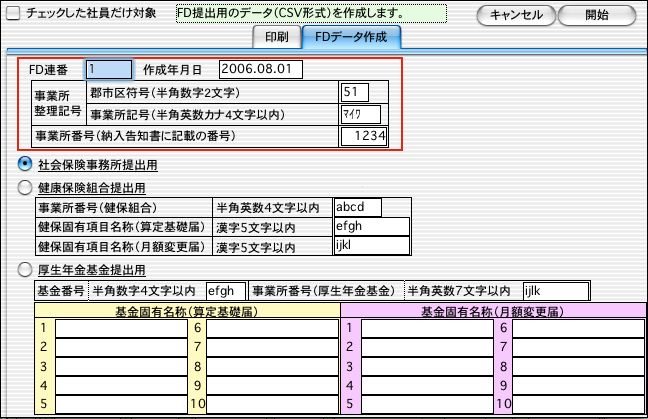Screen dimensions: 648x419
Task: Click the FD連番 input field
Action: (109, 70)
